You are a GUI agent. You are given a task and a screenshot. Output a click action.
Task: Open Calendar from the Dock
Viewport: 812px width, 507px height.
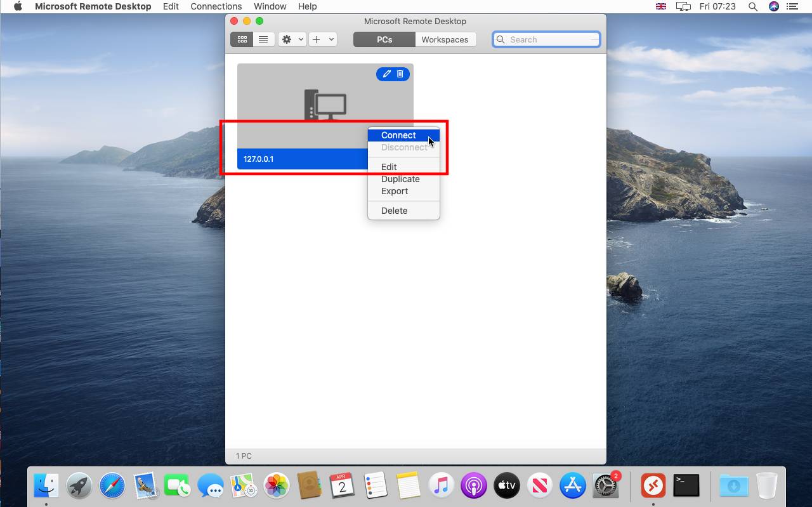342,486
